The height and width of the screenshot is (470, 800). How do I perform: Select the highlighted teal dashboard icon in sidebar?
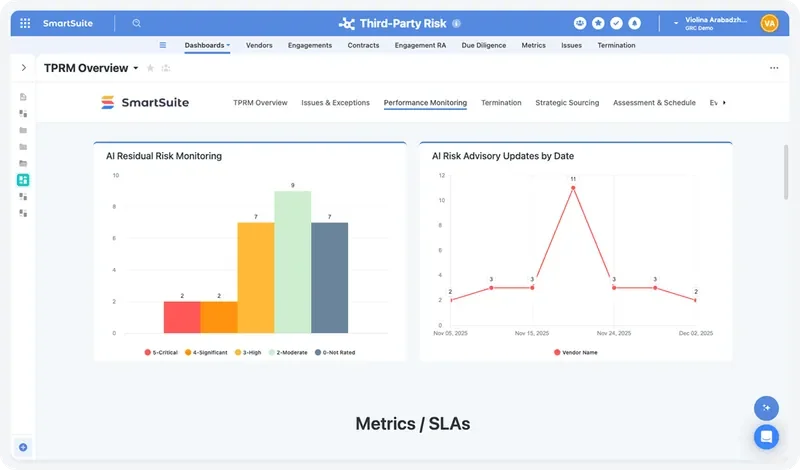(23, 180)
